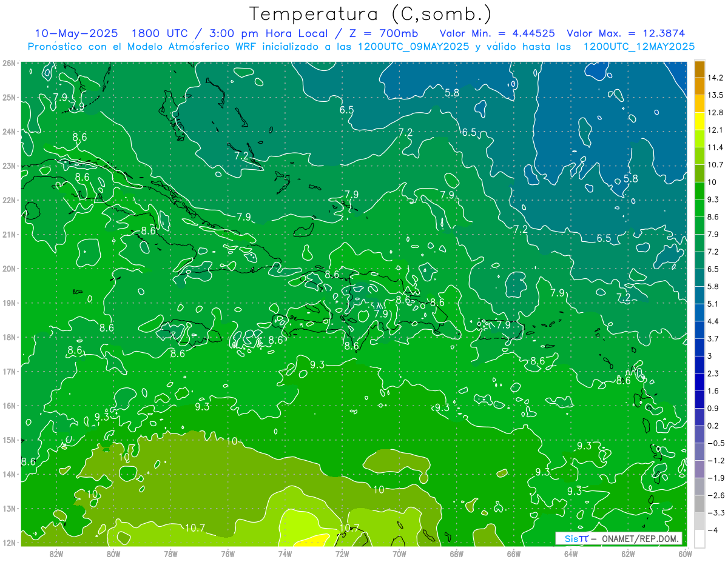
Task: Click the '-0.5' colorbar label
Action: click(715, 443)
